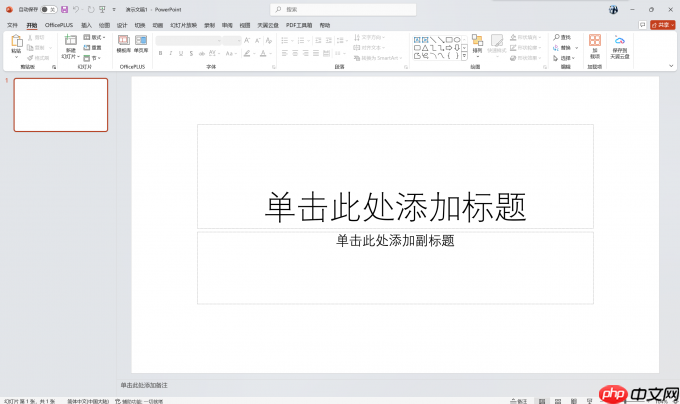Switch to the OfficePLUS ribbon tab

click(59, 25)
